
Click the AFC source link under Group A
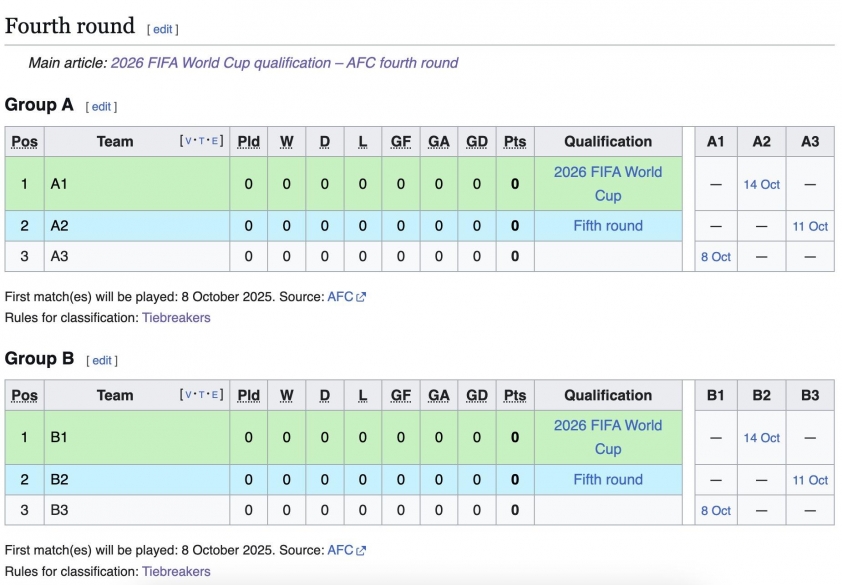(340, 297)
